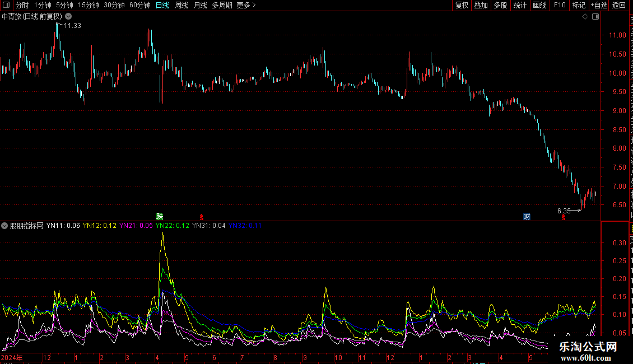Click the blue 财 marker on chart

click(527, 217)
